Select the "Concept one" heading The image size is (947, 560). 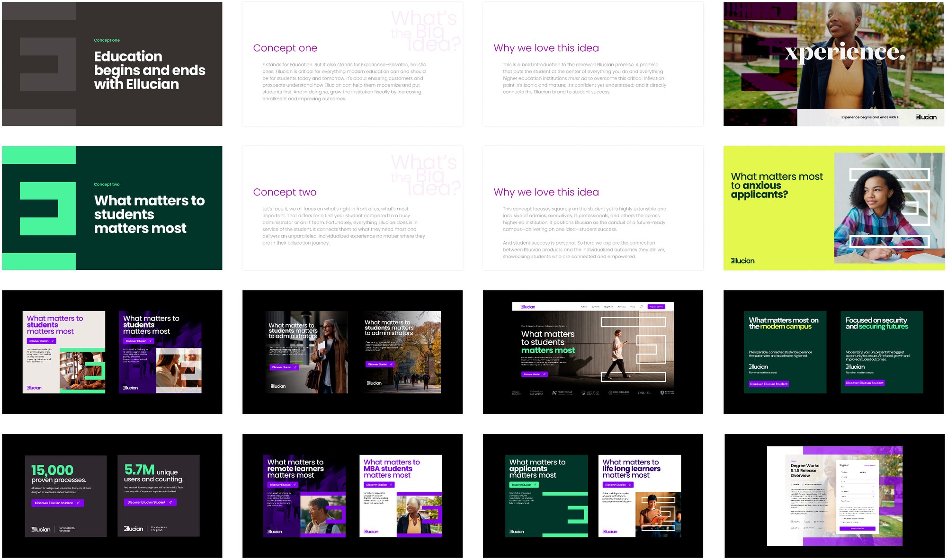point(285,48)
